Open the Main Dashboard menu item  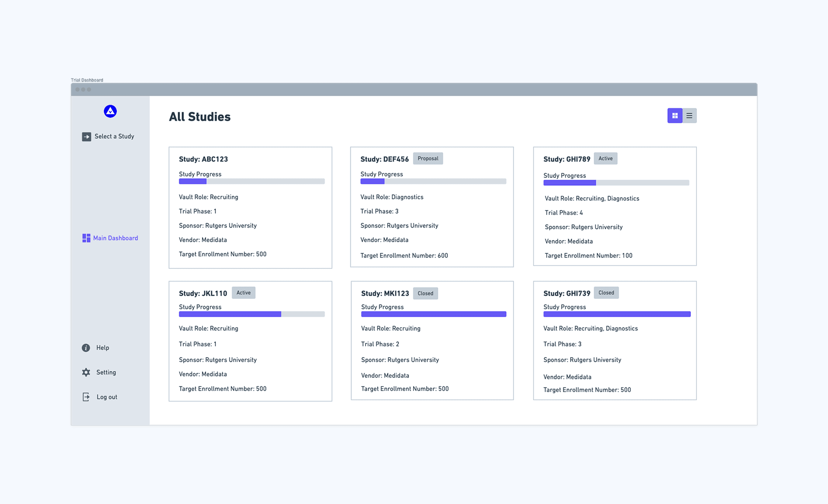tap(115, 238)
